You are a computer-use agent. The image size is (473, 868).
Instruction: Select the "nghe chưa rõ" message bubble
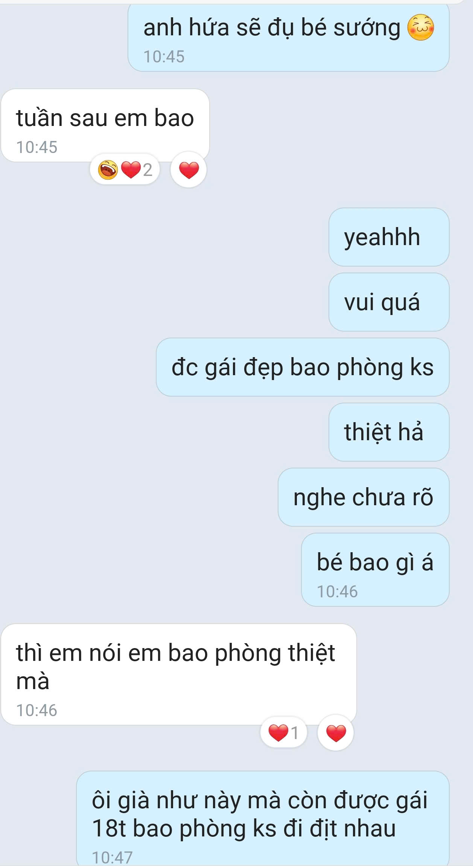tap(363, 497)
